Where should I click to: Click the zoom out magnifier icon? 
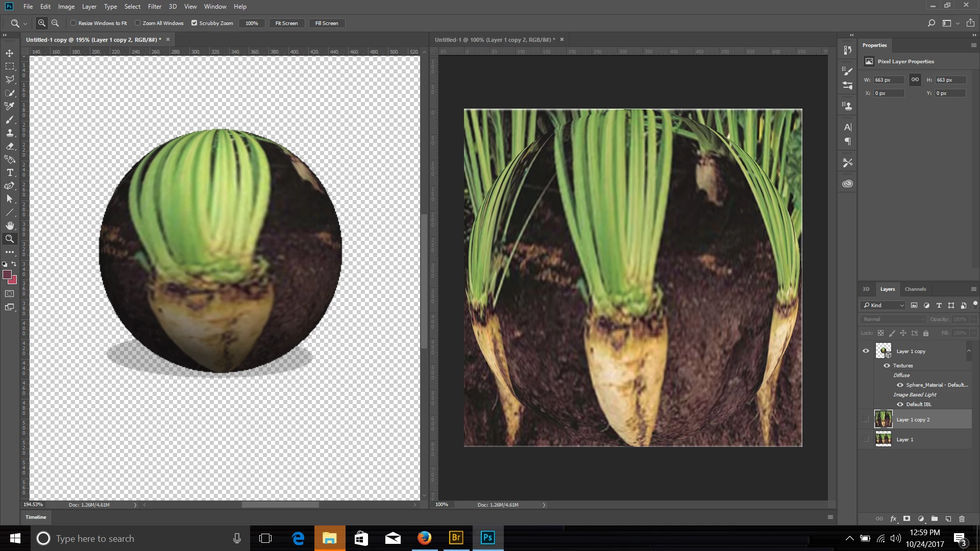(55, 23)
